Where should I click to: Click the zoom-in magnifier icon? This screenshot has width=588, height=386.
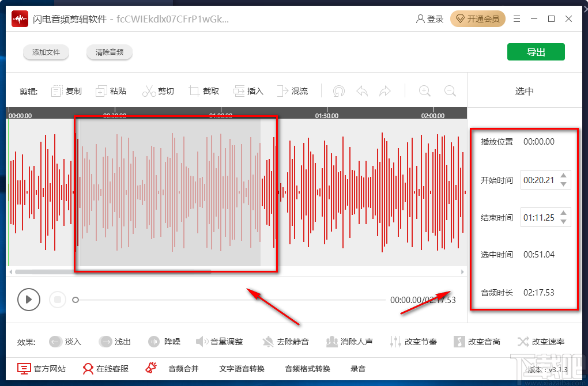(x=424, y=90)
